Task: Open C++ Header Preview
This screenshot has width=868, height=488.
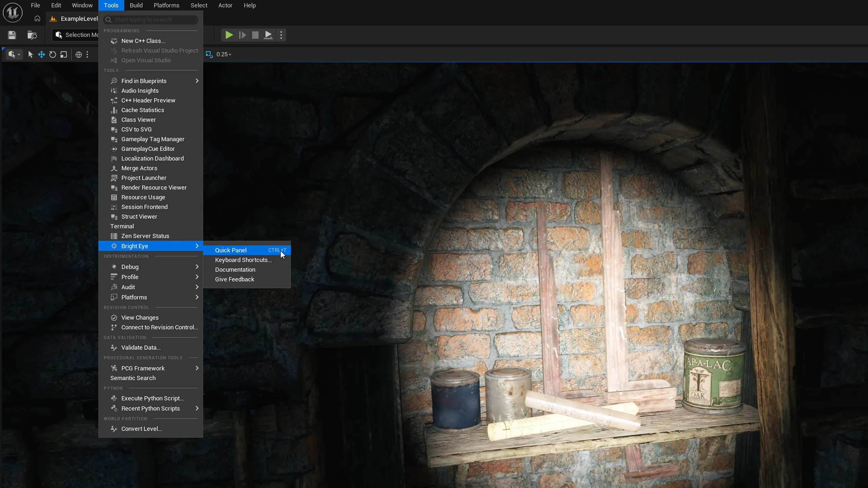Action: click(x=151, y=100)
